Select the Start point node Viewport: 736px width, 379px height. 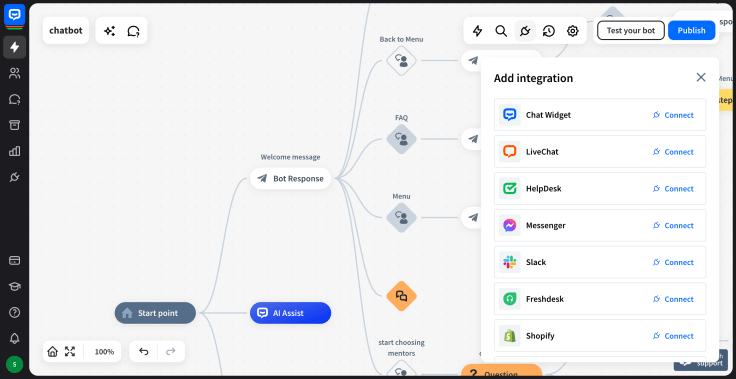(x=155, y=313)
